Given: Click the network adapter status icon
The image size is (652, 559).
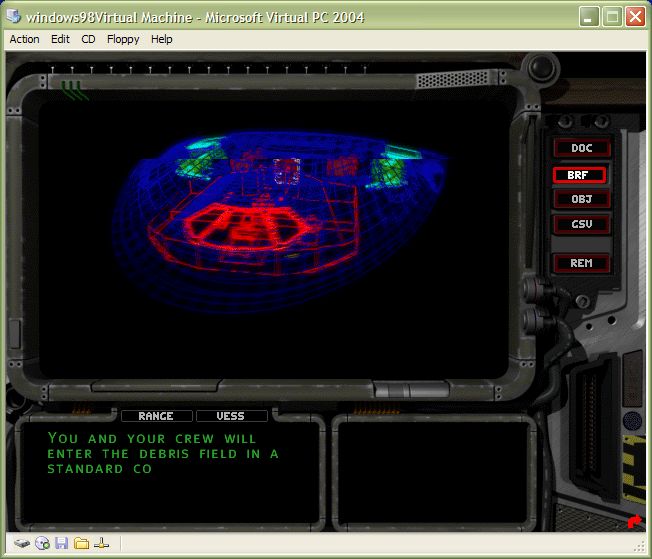Looking at the screenshot, I should [x=101, y=543].
